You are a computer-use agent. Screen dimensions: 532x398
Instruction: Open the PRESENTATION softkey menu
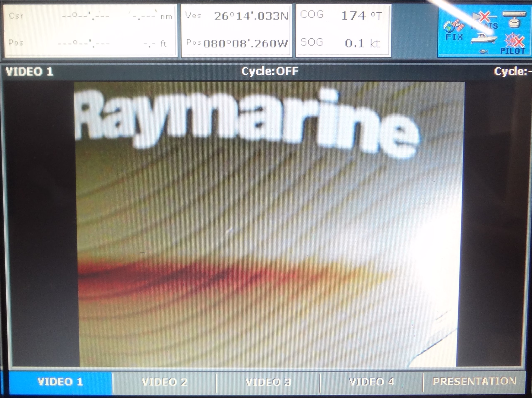[x=474, y=381]
